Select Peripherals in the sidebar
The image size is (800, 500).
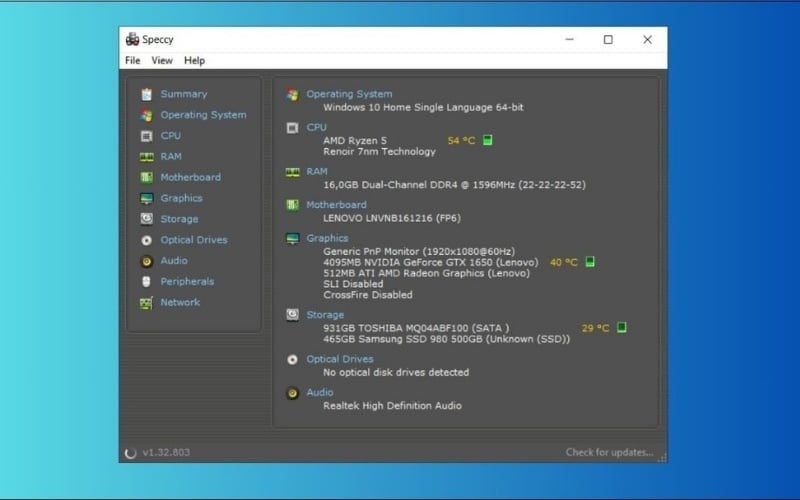coord(187,282)
